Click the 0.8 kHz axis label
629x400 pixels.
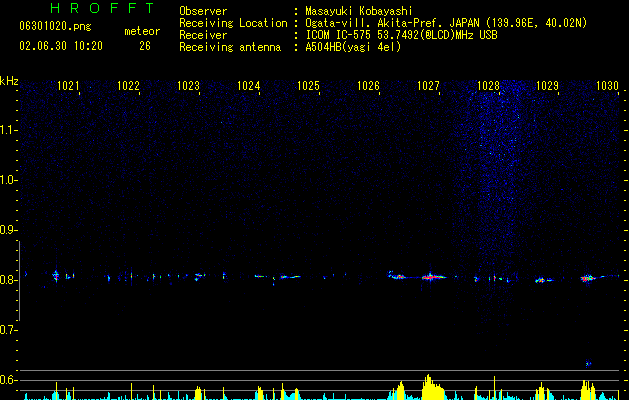(x=8, y=280)
